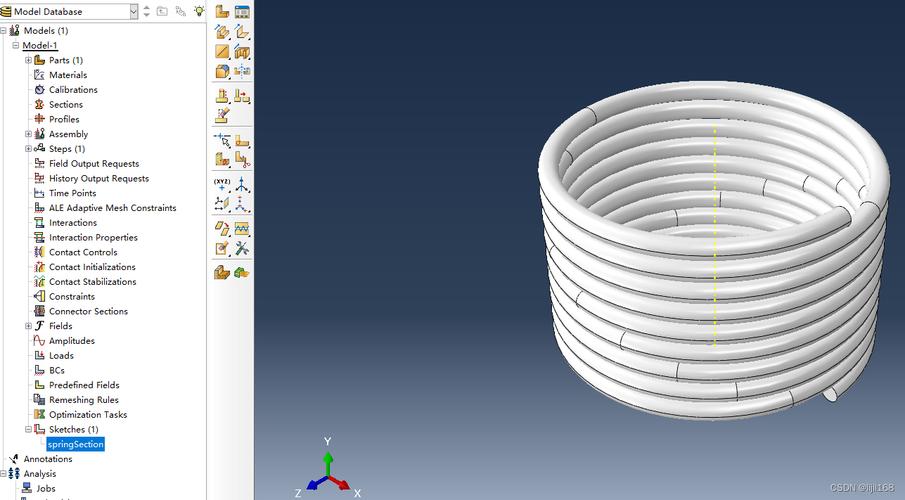Click the model tree filter icon

[181, 11]
